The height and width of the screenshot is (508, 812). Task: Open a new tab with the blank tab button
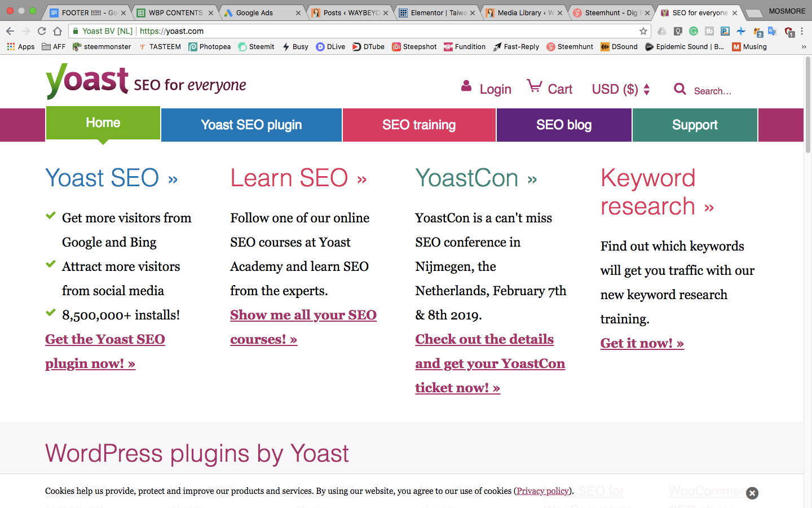pos(753,13)
